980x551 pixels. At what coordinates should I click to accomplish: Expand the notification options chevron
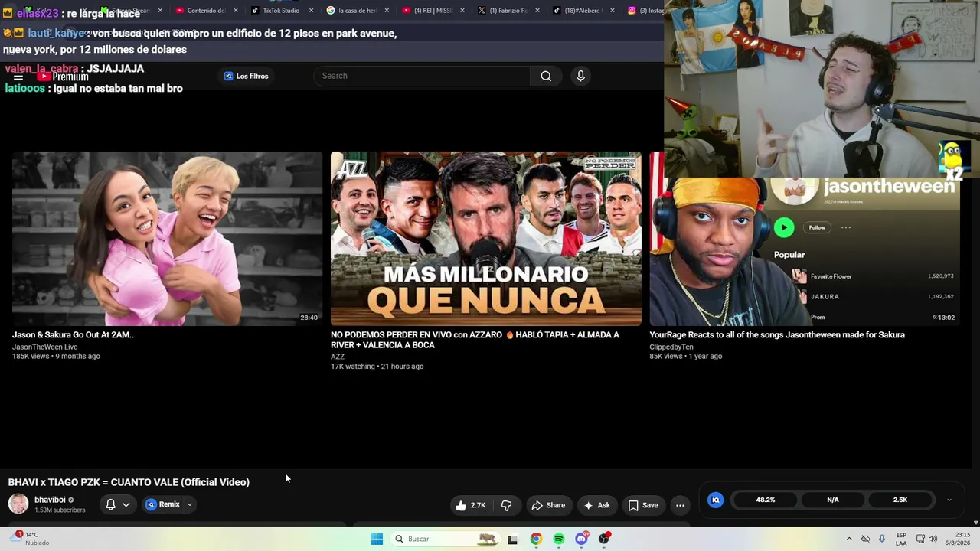pyautogui.click(x=126, y=504)
